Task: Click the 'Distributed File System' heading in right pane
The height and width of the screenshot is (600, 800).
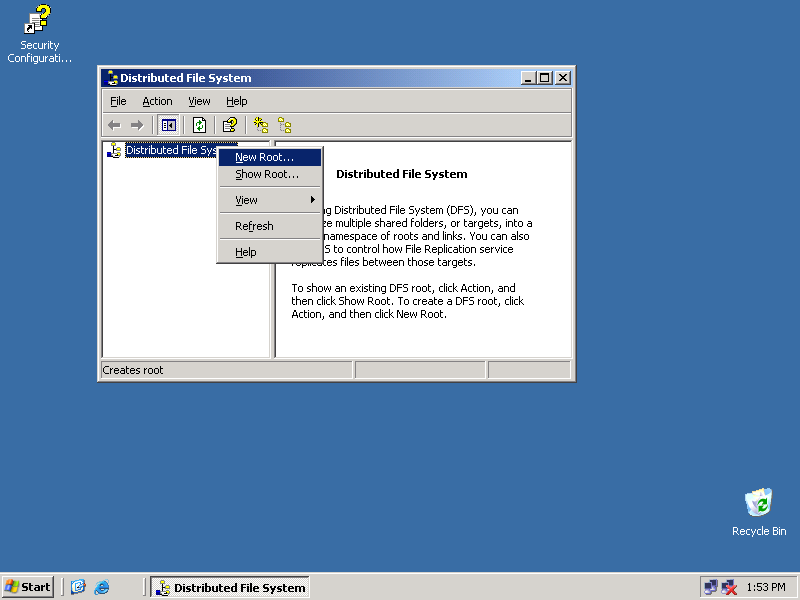Action: (402, 174)
